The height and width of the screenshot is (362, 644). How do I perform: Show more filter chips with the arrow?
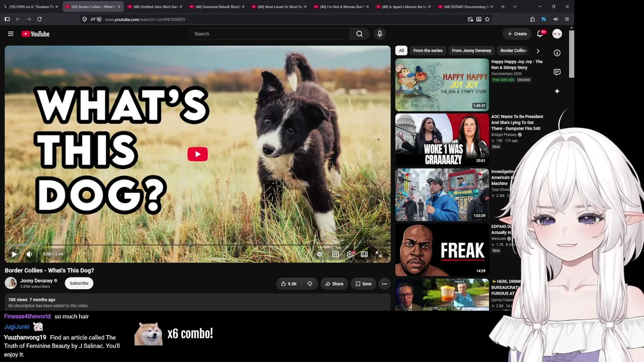(538, 51)
